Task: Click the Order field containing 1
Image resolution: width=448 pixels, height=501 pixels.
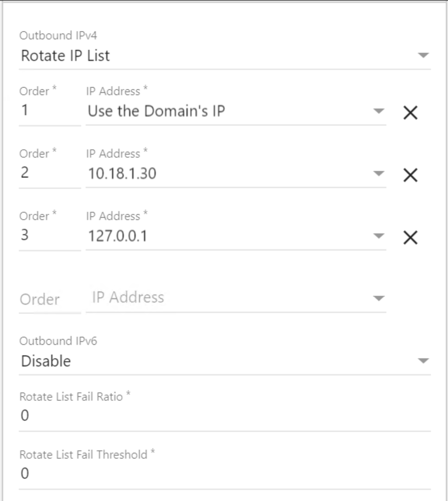Action: (50, 112)
